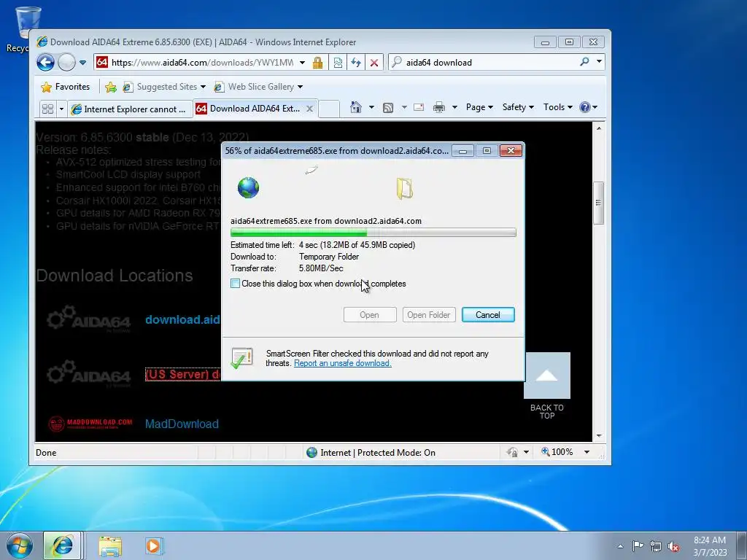Click the globe icon in download dialog

pyautogui.click(x=248, y=187)
